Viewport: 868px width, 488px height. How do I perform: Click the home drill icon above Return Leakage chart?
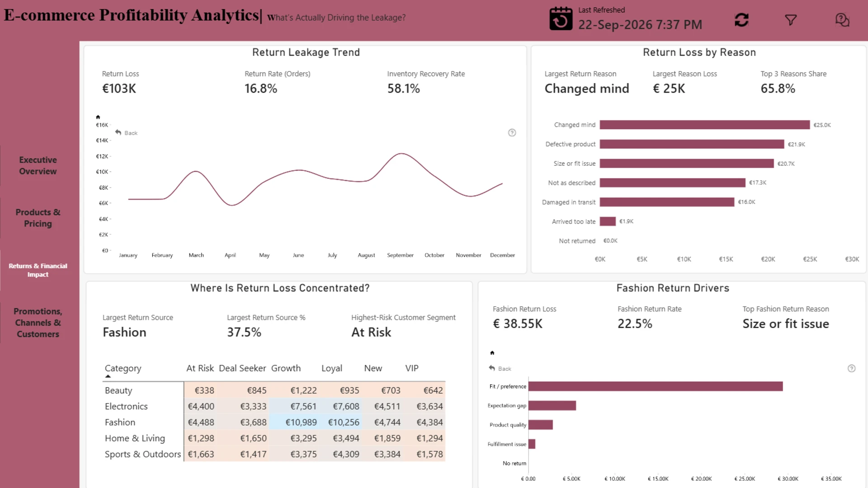pyautogui.click(x=98, y=117)
